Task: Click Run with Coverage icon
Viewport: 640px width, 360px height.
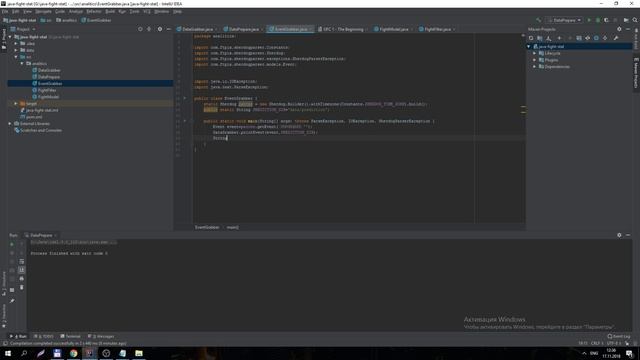Action: coord(607,20)
